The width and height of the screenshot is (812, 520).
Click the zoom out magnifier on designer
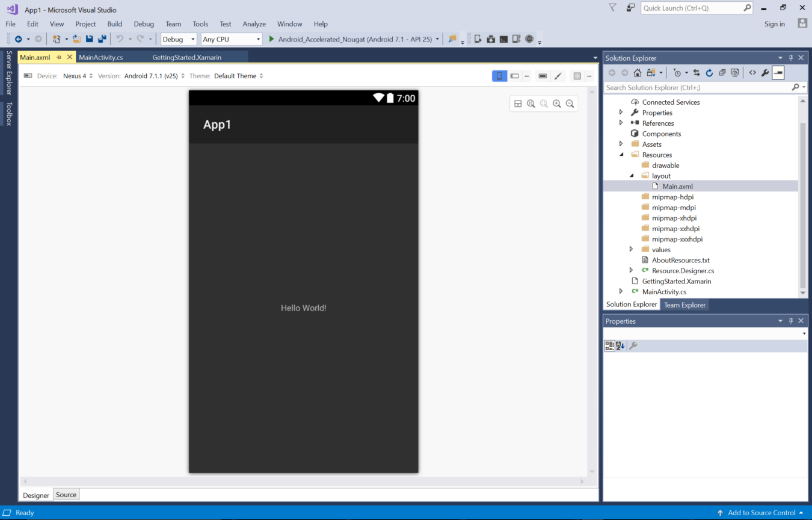(570, 104)
